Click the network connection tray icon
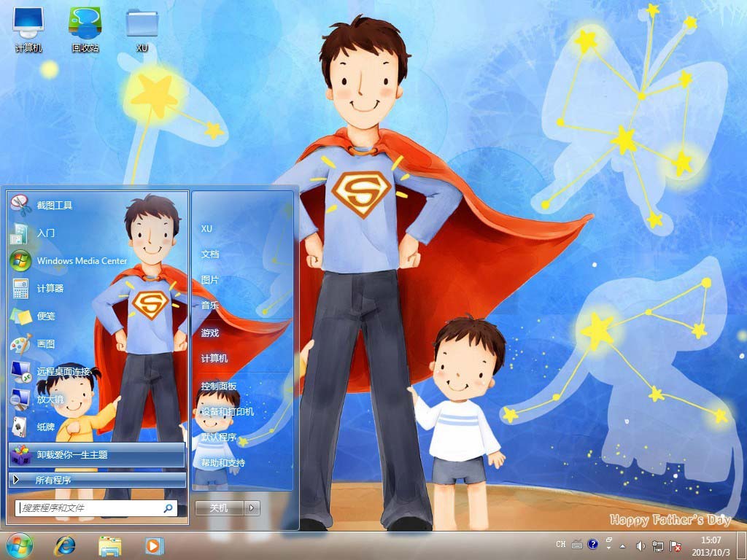This screenshot has width=747, height=560. click(x=658, y=546)
